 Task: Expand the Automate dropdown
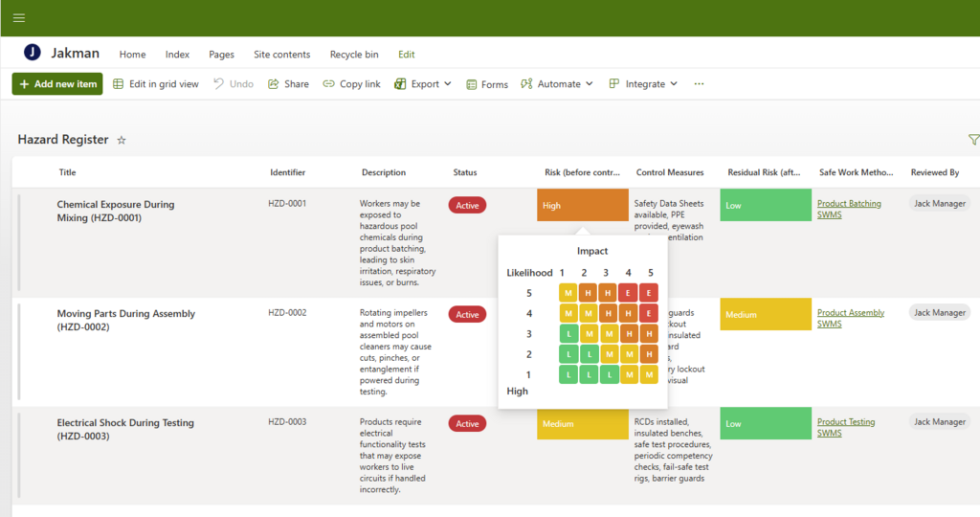tap(557, 84)
